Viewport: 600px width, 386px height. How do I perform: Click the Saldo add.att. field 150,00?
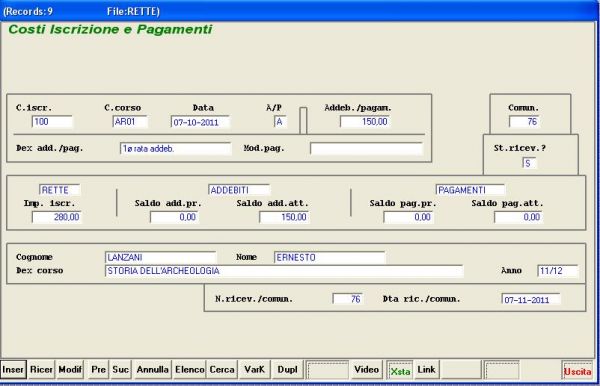tap(284, 217)
